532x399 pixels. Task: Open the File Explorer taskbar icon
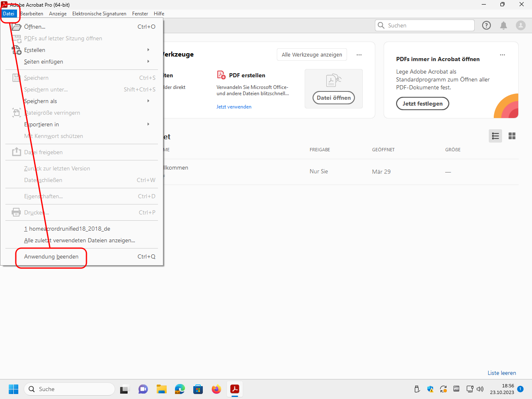point(161,389)
